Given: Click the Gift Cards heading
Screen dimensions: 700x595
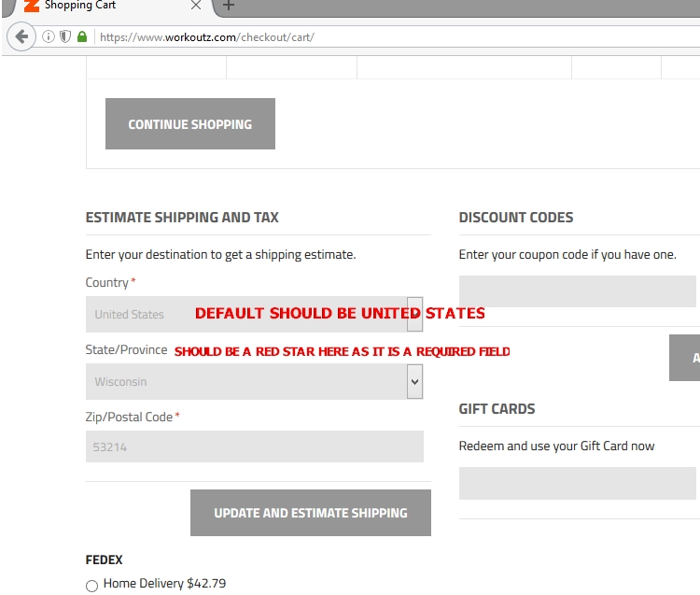Looking at the screenshot, I should coord(497,409).
